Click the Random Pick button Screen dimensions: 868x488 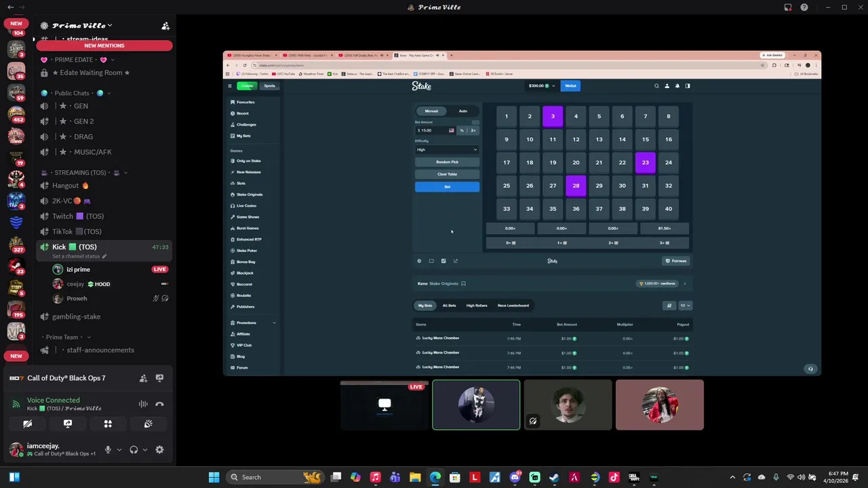pyautogui.click(x=447, y=162)
